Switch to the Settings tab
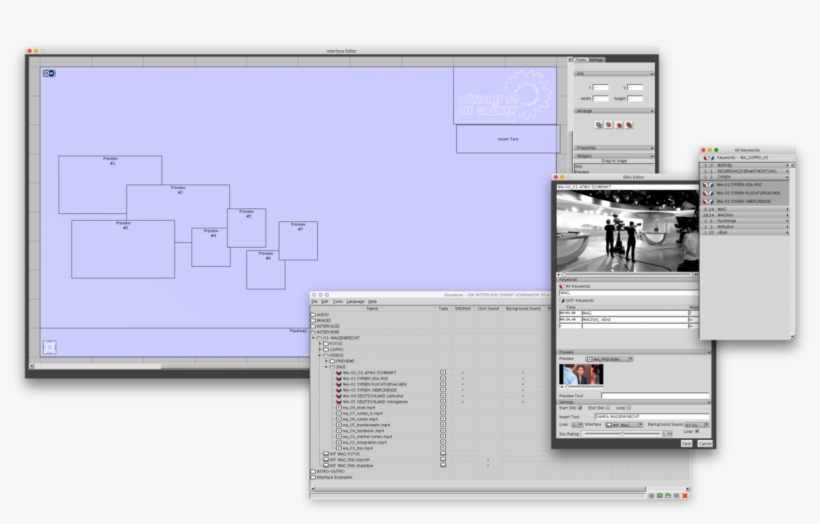The width and height of the screenshot is (820, 524). click(597, 60)
